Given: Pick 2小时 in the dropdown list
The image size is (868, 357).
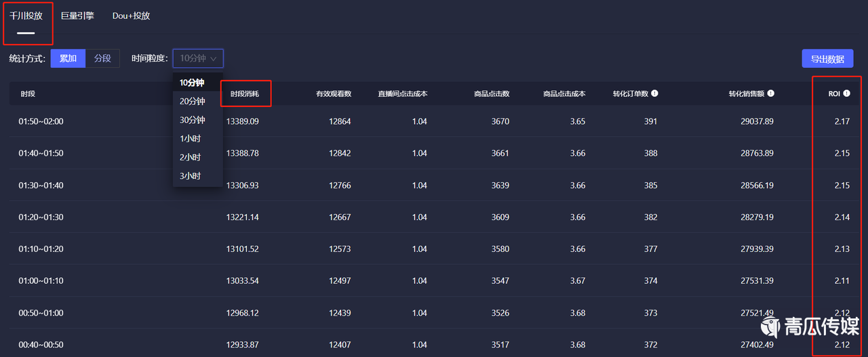Looking at the screenshot, I should click(x=191, y=157).
